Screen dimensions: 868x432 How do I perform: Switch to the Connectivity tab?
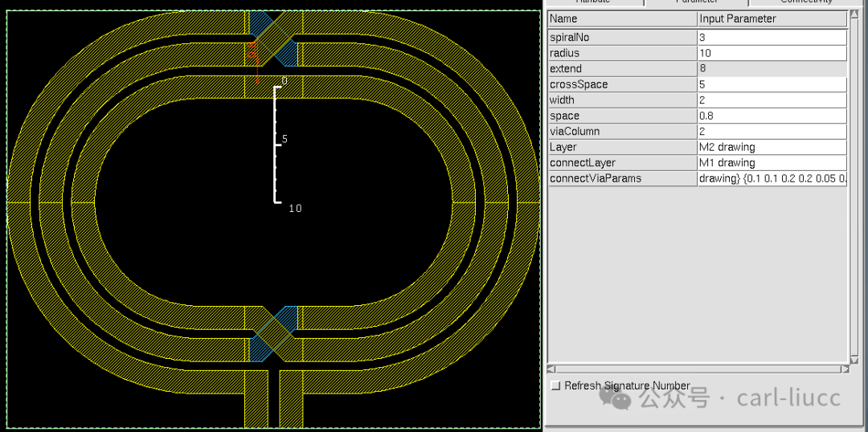(x=805, y=2)
